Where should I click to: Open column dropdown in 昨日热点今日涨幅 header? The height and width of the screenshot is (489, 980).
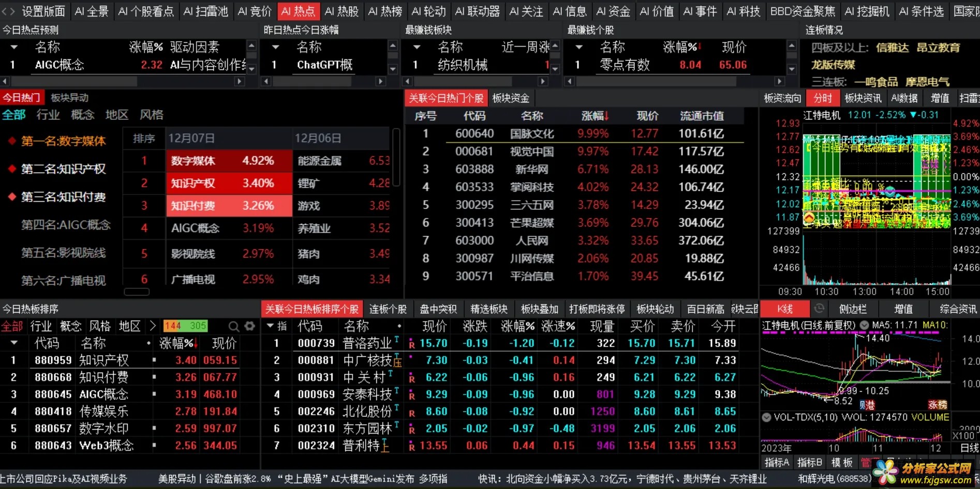275,47
